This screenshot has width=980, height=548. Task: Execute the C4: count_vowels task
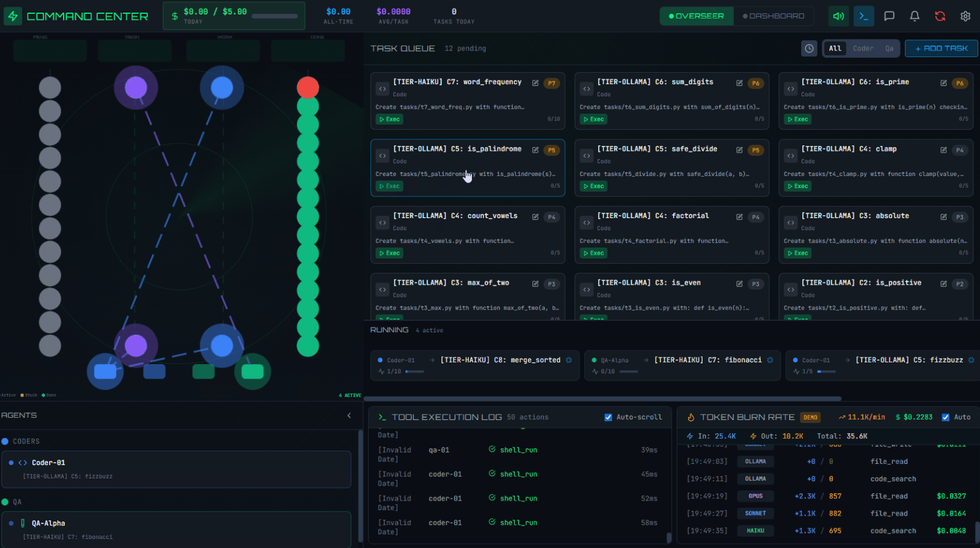390,254
